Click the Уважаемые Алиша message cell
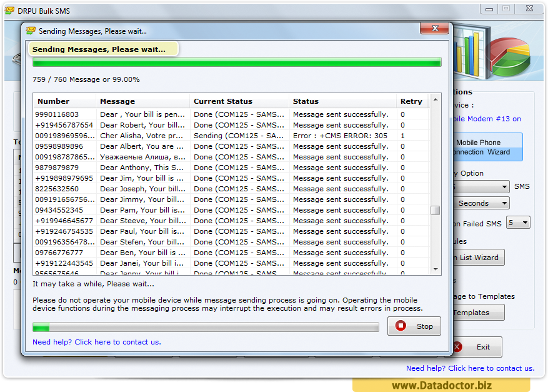The height and width of the screenshot is (392, 548). click(142, 157)
